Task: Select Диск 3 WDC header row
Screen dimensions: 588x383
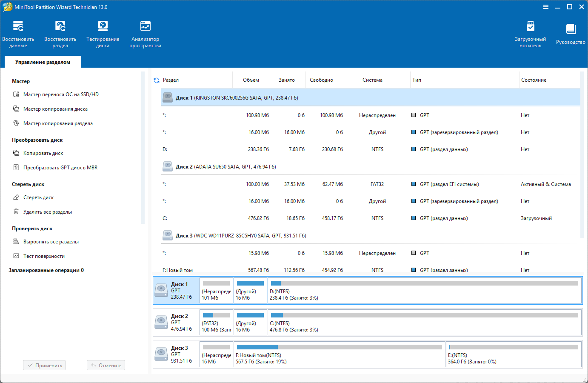Action: [x=240, y=236]
